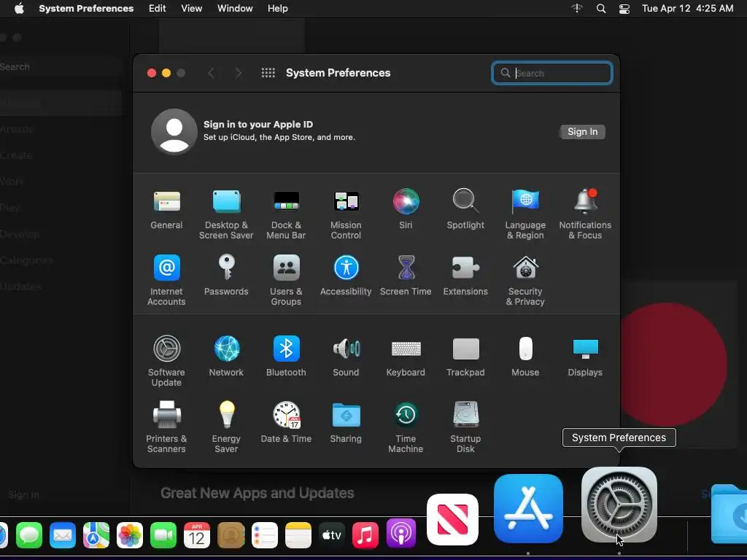Launch App Store from the Dock
The width and height of the screenshot is (747, 560).
[528, 508]
